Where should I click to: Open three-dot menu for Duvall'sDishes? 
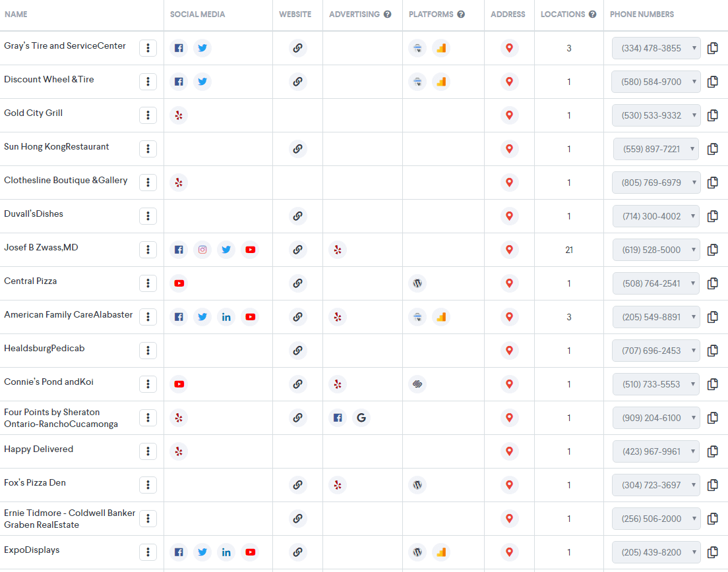point(148,216)
